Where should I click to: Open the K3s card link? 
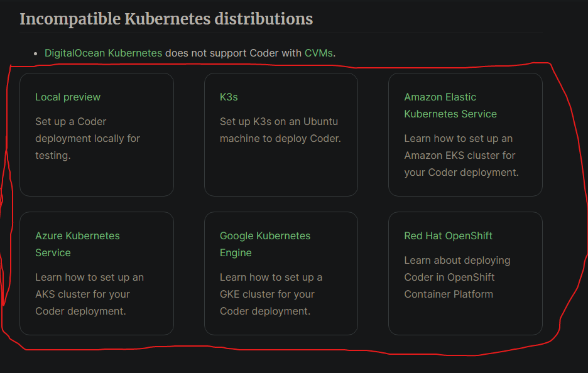[229, 97]
